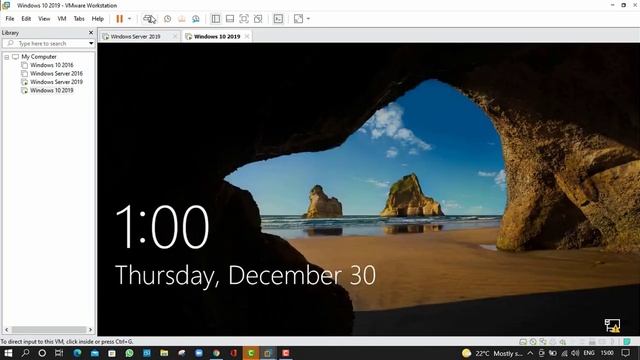Select the Windows 10 2019 tab
Screen dimensions: 640x360
(x=217, y=36)
